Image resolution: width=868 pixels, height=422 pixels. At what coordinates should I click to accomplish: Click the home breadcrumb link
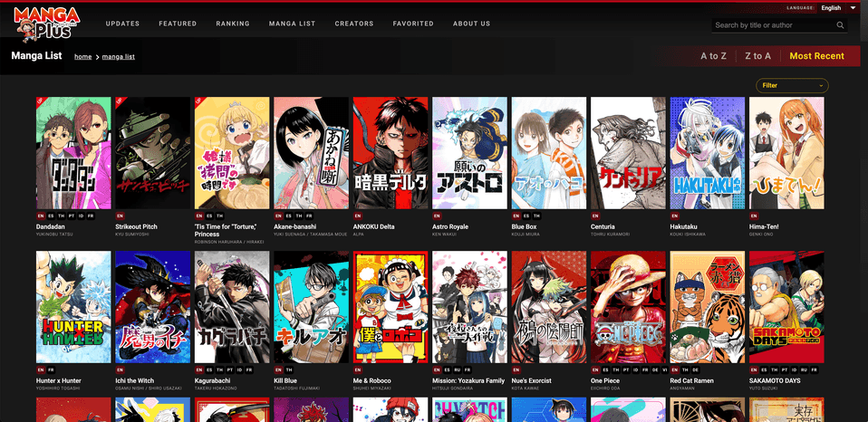point(82,57)
